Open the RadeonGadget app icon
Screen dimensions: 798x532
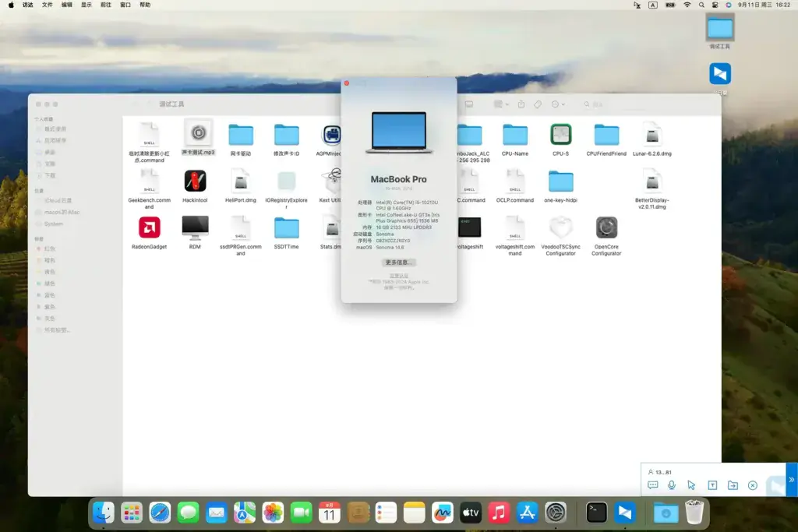click(149, 227)
